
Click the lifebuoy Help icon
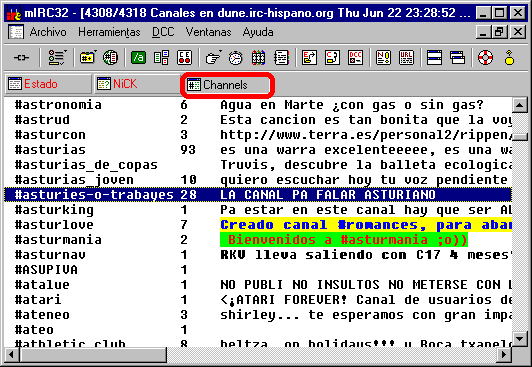tap(485, 58)
